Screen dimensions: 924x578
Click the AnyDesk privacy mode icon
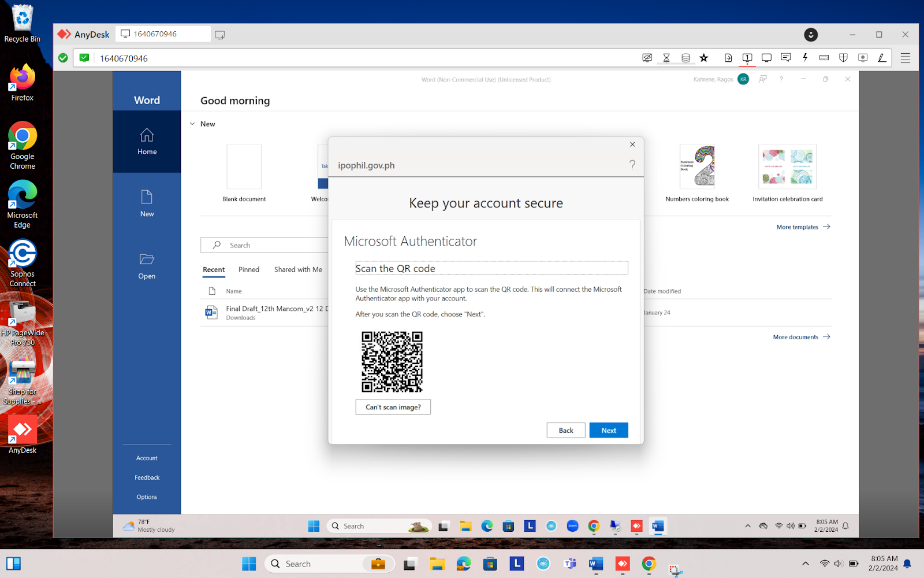pos(647,58)
